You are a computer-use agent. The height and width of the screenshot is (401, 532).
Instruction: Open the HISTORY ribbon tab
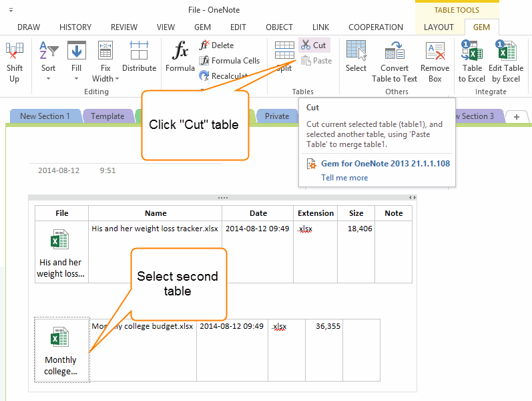[75, 27]
